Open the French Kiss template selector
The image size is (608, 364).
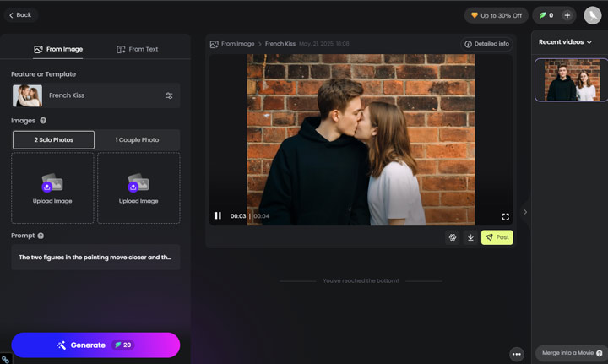96,95
